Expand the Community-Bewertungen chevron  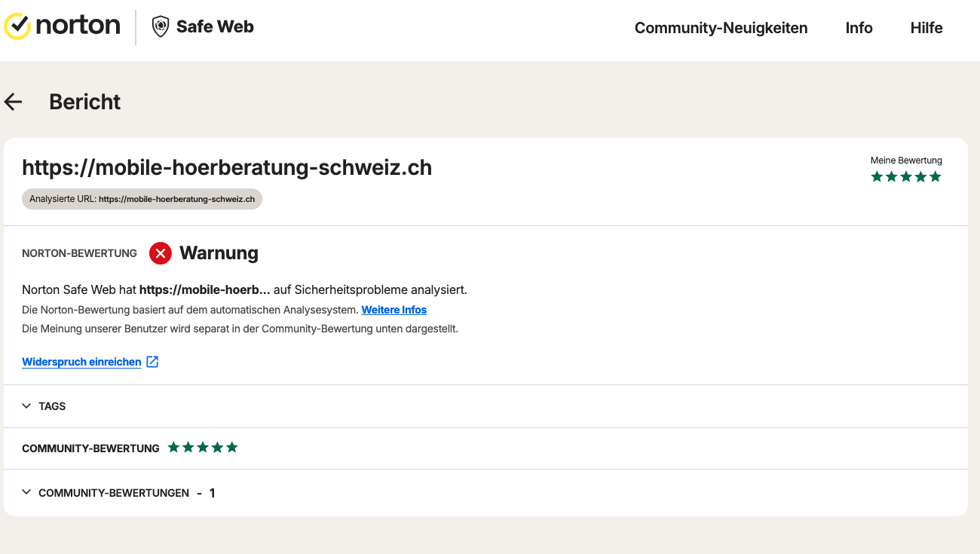tap(26, 492)
